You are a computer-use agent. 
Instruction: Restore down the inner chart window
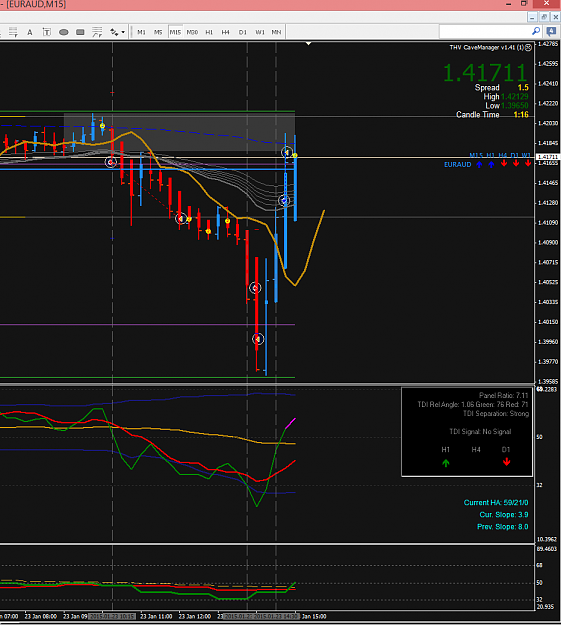pyautogui.click(x=544, y=17)
